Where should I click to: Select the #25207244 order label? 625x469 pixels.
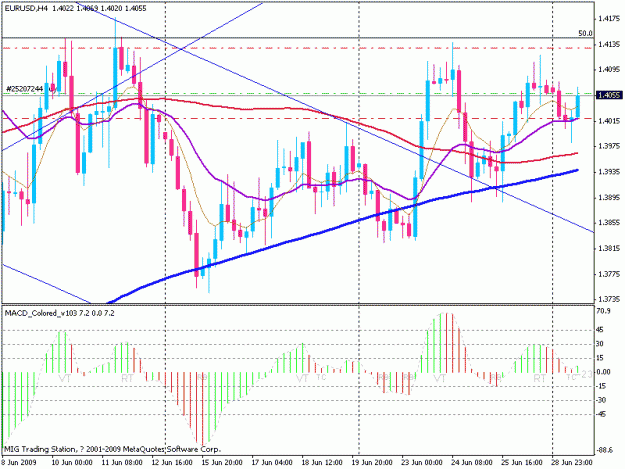[x=24, y=88]
